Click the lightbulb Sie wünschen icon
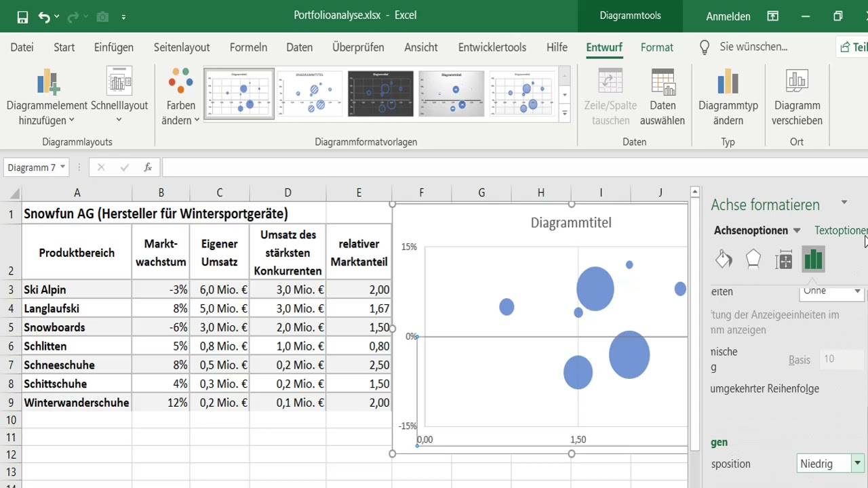This screenshot has height=488, width=868. (705, 47)
